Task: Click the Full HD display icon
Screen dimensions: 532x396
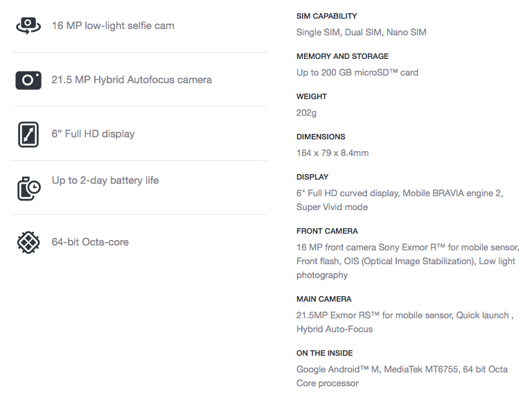Action: [x=28, y=134]
